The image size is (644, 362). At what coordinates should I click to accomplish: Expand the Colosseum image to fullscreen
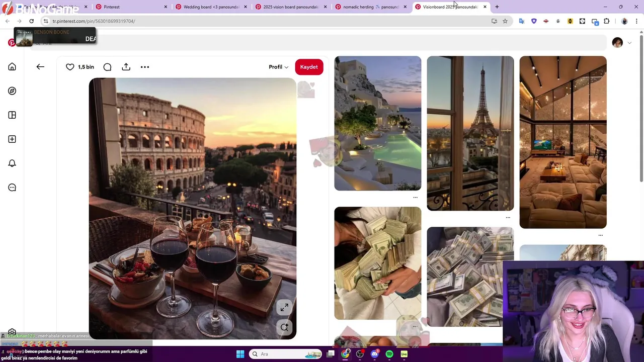[x=284, y=307]
